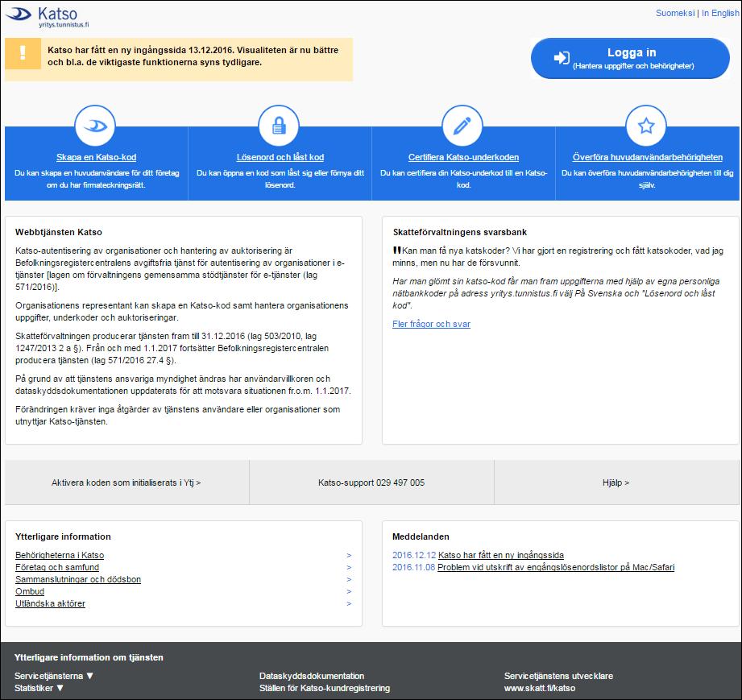Click the date 2016.12.12 in Meddelanden
Image resolution: width=742 pixels, height=700 pixels.
414,555
